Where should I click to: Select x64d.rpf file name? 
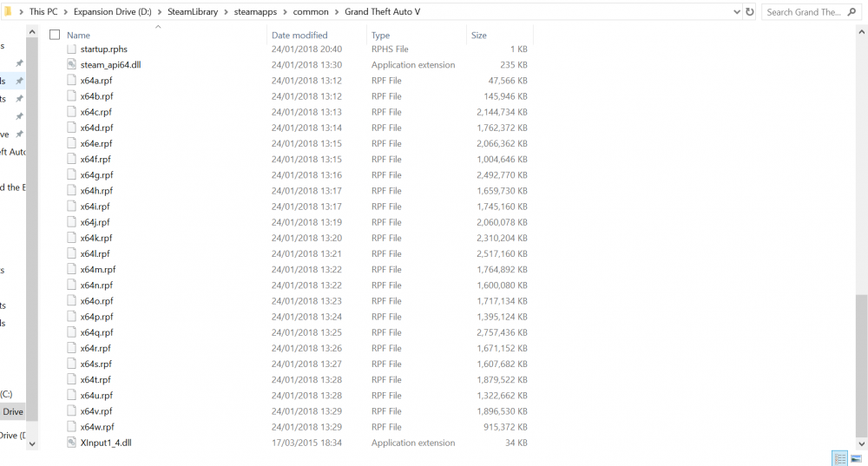point(97,128)
